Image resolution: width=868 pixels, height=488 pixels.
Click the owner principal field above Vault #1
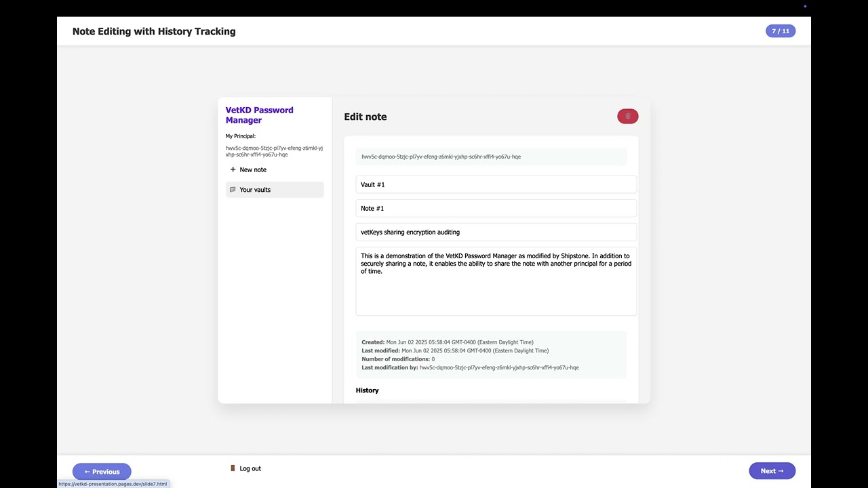pos(492,157)
